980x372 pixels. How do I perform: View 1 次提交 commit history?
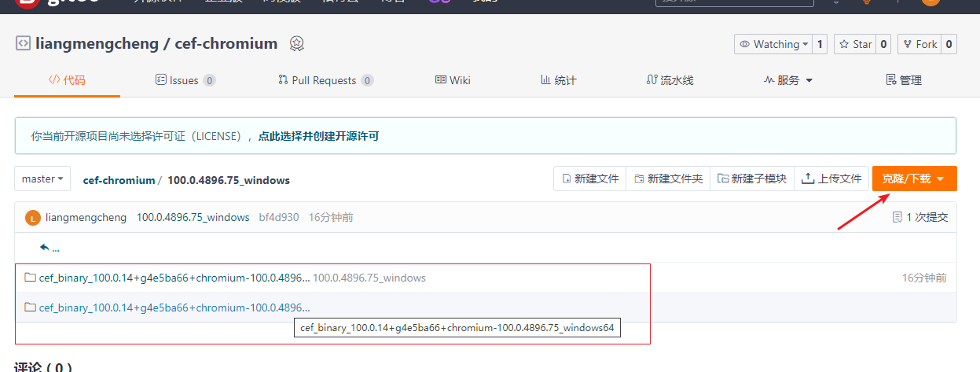coord(920,217)
